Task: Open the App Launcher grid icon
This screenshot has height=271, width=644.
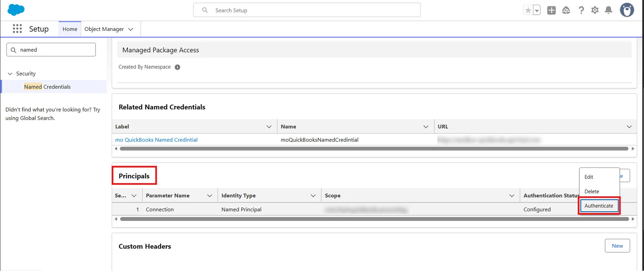Action: click(x=17, y=29)
